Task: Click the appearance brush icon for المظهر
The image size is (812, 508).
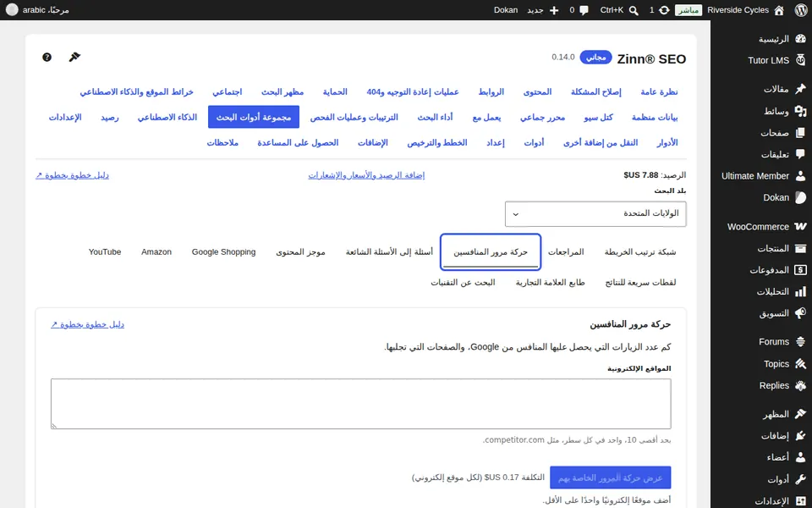Action: [800, 414]
